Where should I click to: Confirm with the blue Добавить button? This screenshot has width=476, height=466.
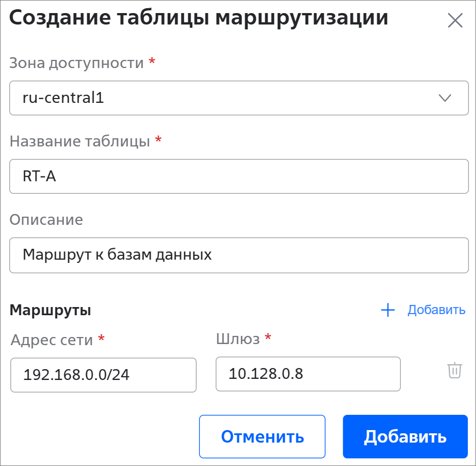point(405,437)
